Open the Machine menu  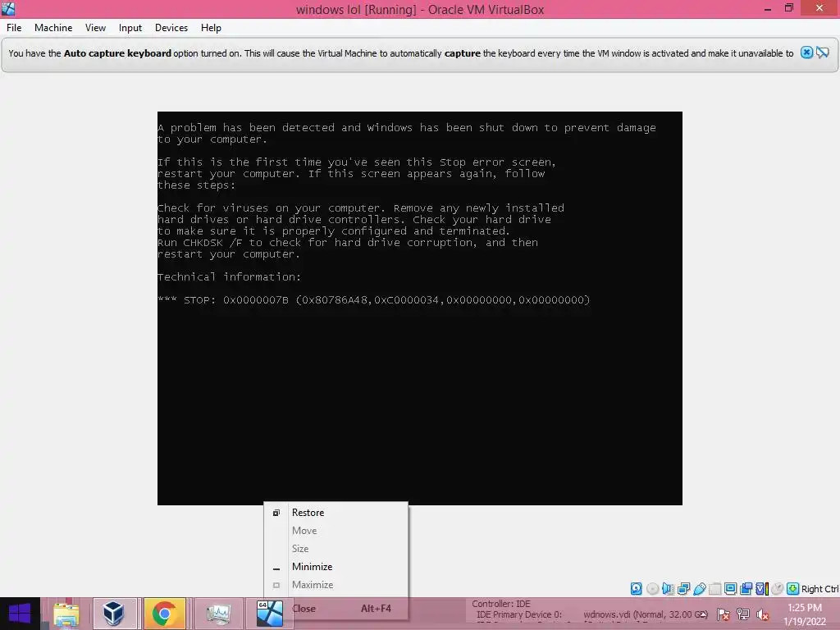[x=53, y=28]
